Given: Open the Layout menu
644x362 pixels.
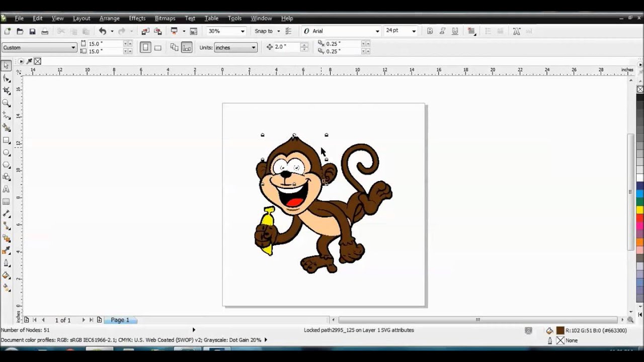Looking at the screenshot, I should [x=82, y=18].
